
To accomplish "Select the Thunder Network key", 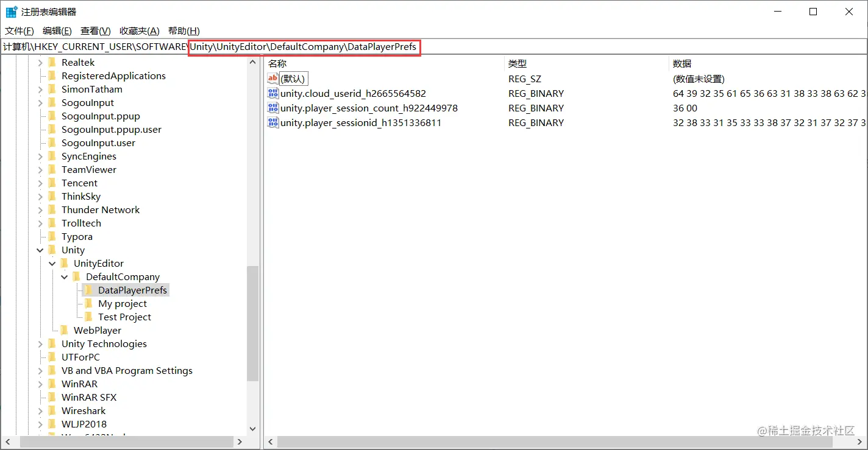I will (x=101, y=210).
